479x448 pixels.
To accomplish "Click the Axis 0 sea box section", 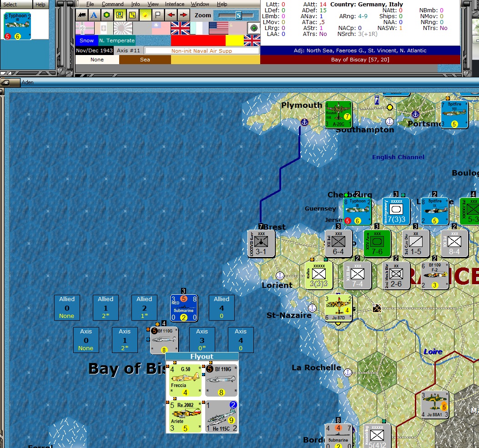I will (86, 340).
